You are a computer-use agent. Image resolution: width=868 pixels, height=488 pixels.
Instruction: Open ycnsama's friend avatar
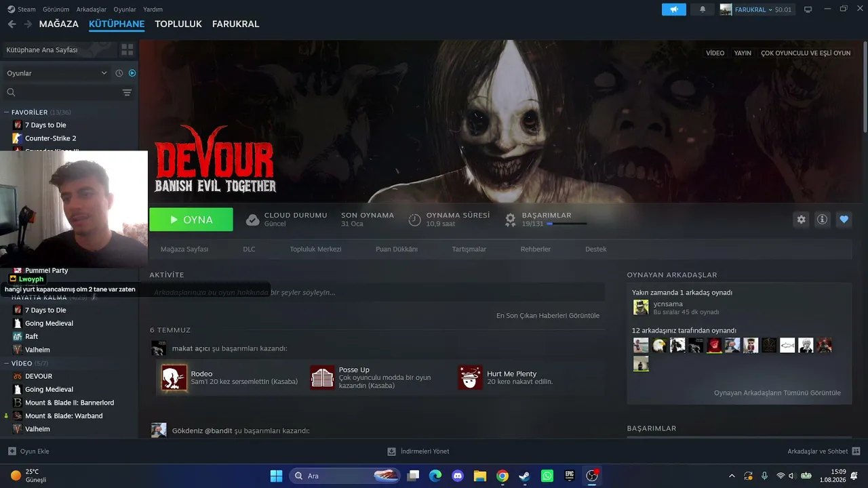click(641, 308)
